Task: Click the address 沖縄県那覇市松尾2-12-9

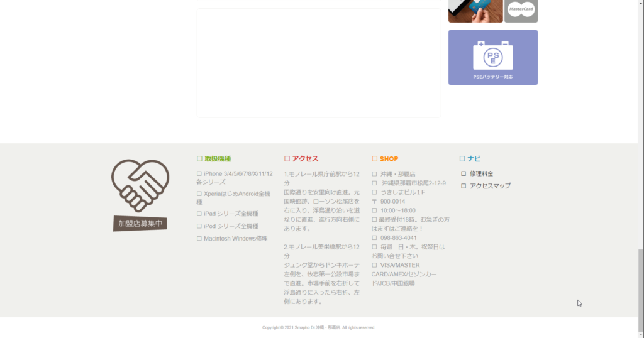Action: click(414, 183)
